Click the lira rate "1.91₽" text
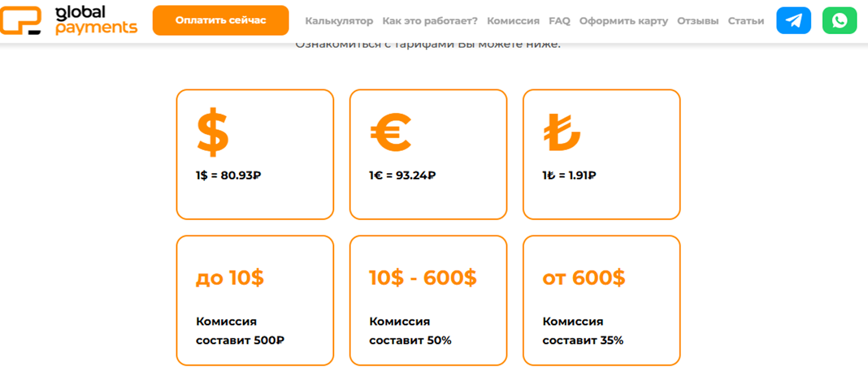 click(x=569, y=175)
